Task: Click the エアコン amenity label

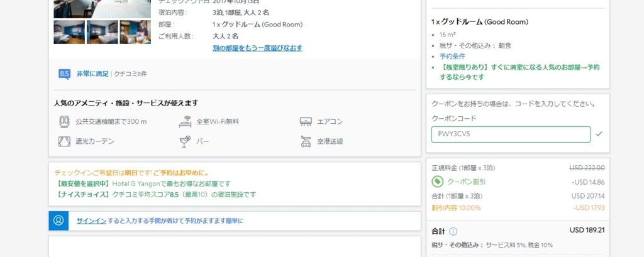Action: pos(330,121)
